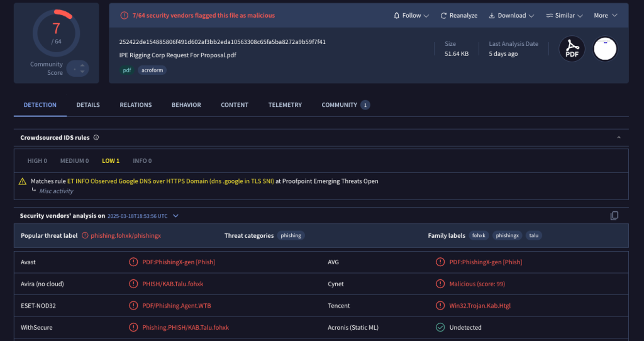
Task: Click the yellow warning triangle on the IDS rule
Action: [x=23, y=181]
